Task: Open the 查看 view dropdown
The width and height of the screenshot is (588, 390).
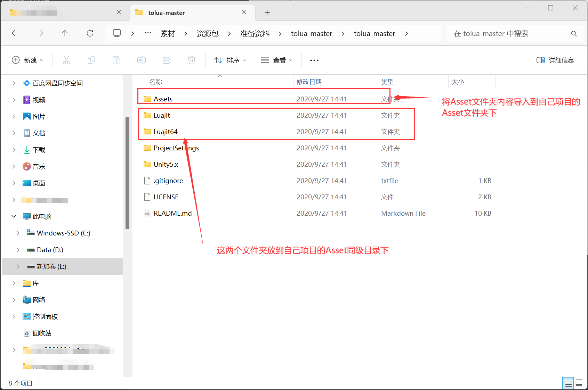Action: [277, 60]
